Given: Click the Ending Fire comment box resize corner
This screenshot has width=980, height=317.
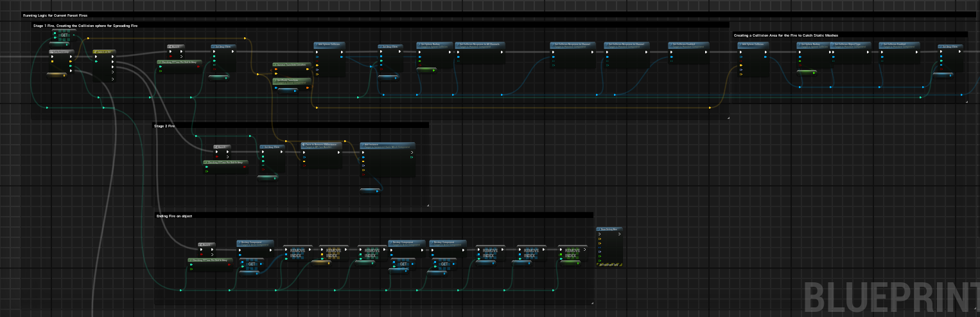Looking at the screenshot, I should 591,303.
